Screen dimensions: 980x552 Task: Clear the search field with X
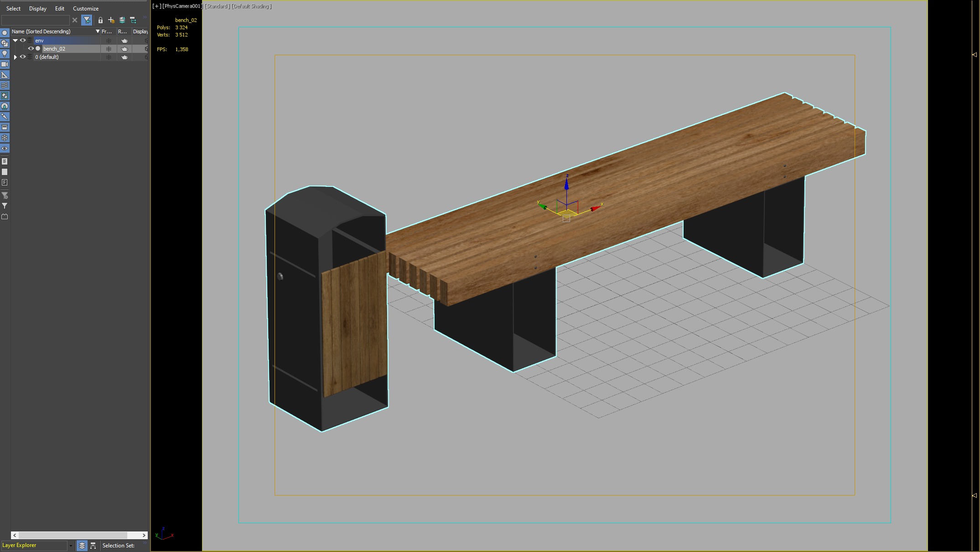click(x=75, y=20)
